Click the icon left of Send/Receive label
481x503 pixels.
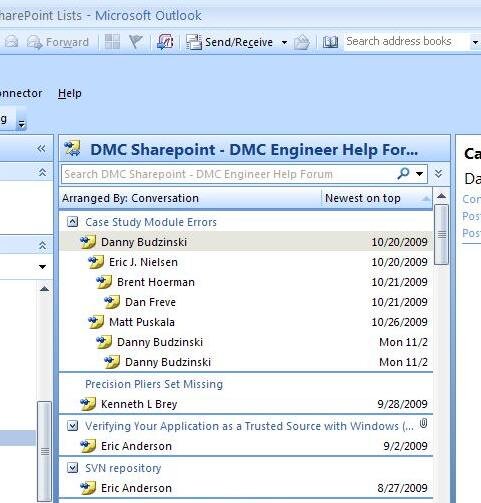click(194, 42)
